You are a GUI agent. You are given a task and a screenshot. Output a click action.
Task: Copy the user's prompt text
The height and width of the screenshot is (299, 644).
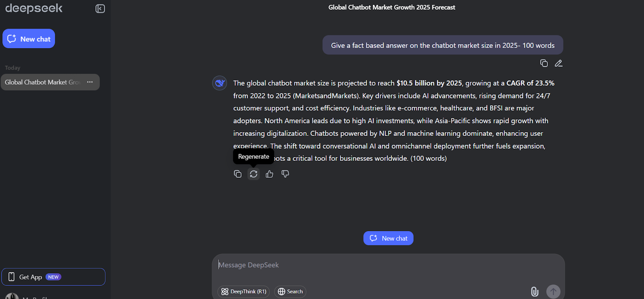pyautogui.click(x=544, y=63)
